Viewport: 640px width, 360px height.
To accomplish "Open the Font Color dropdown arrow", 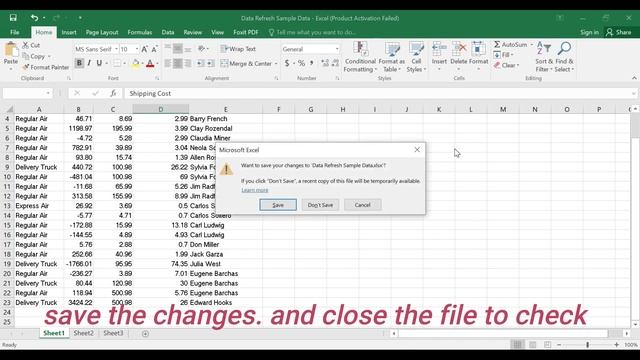I will (157, 64).
